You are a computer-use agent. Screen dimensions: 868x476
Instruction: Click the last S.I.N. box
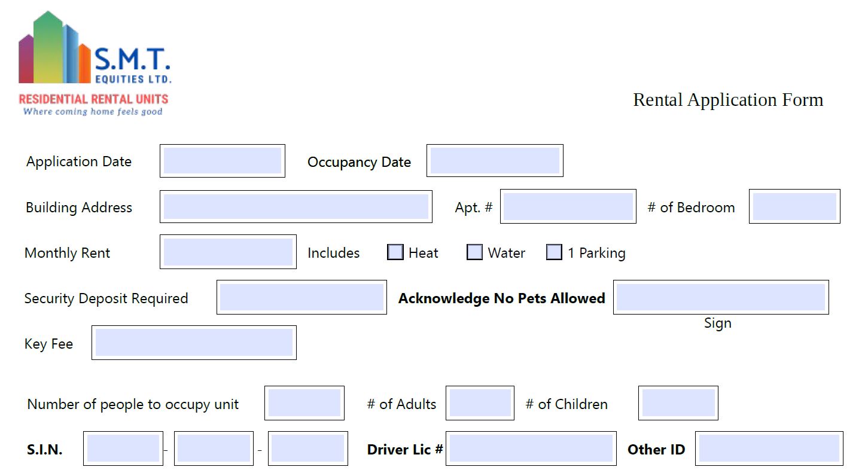pos(308,448)
